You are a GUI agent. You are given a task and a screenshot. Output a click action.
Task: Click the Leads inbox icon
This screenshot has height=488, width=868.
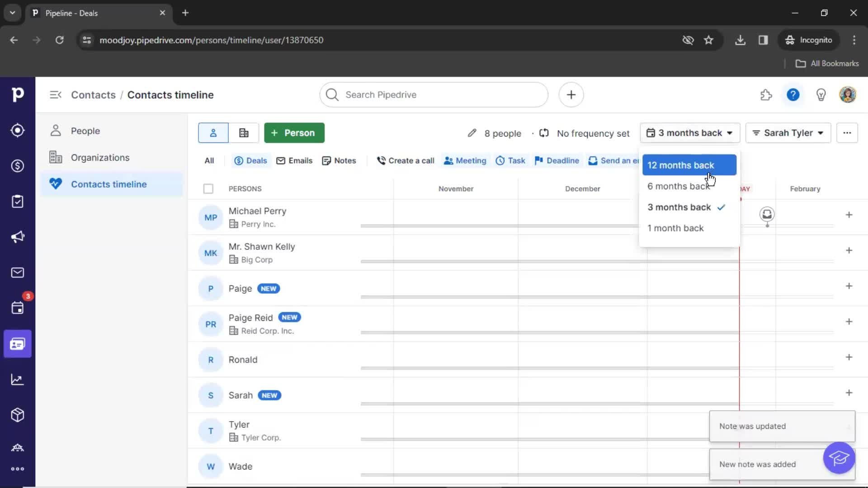tap(17, 131)
